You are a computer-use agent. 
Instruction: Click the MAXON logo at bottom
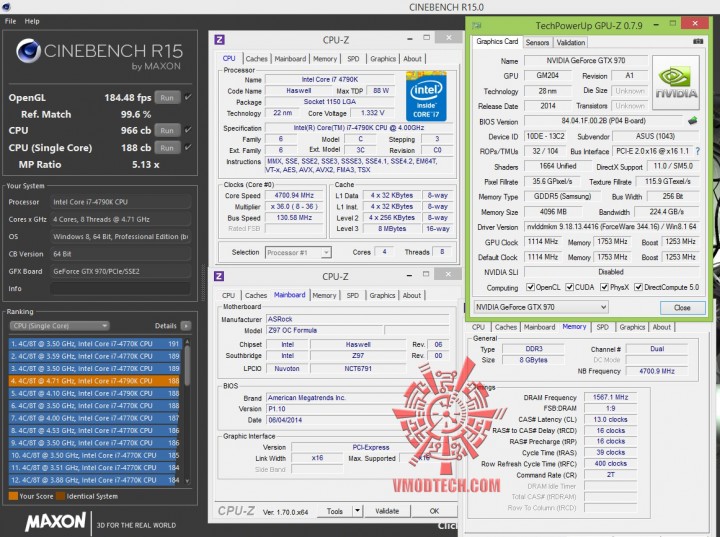[x=55, y=522]
